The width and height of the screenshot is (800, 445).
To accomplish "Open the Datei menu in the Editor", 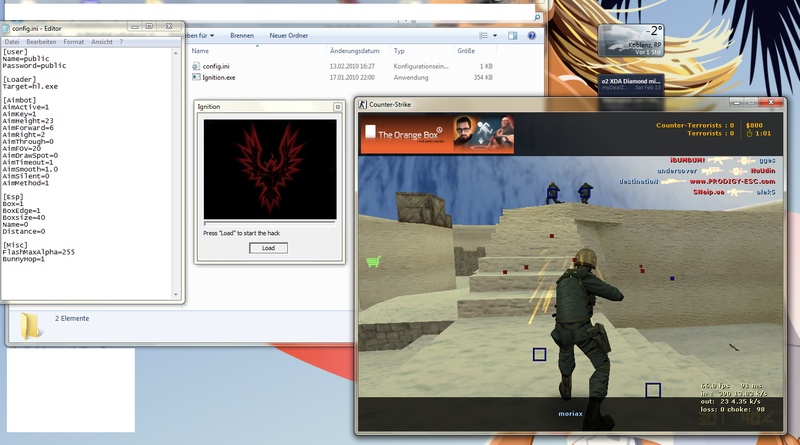I will (x=12, y=42).
